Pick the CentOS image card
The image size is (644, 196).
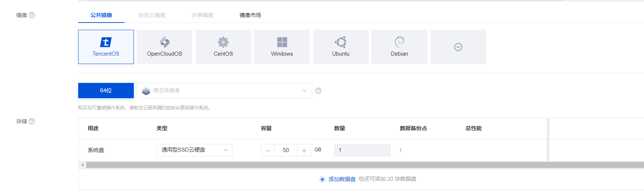pos(223,47)
